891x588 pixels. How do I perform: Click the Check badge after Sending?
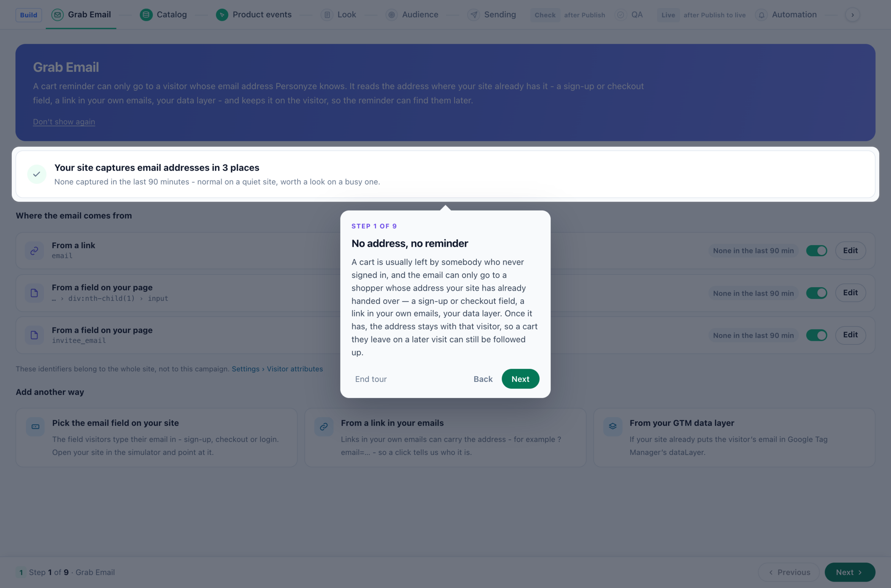pyautogui.click(x=545, y=15)
